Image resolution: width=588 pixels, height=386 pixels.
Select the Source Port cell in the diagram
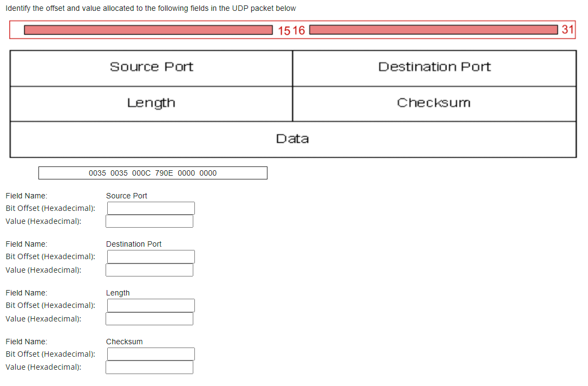tap(151, 67)
